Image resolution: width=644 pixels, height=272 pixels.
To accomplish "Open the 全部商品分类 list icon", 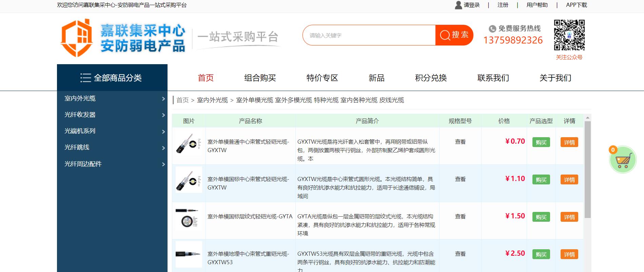I will coord(85,78).
